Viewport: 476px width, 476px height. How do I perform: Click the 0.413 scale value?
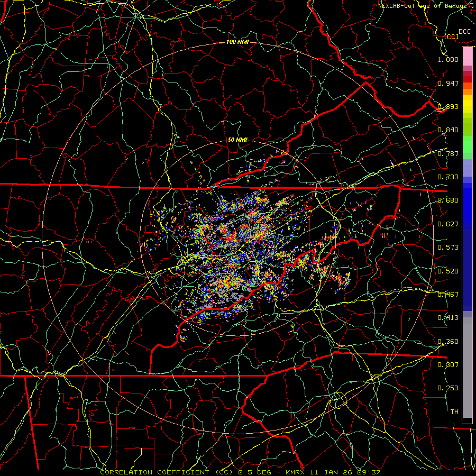(x=448, y=318)
